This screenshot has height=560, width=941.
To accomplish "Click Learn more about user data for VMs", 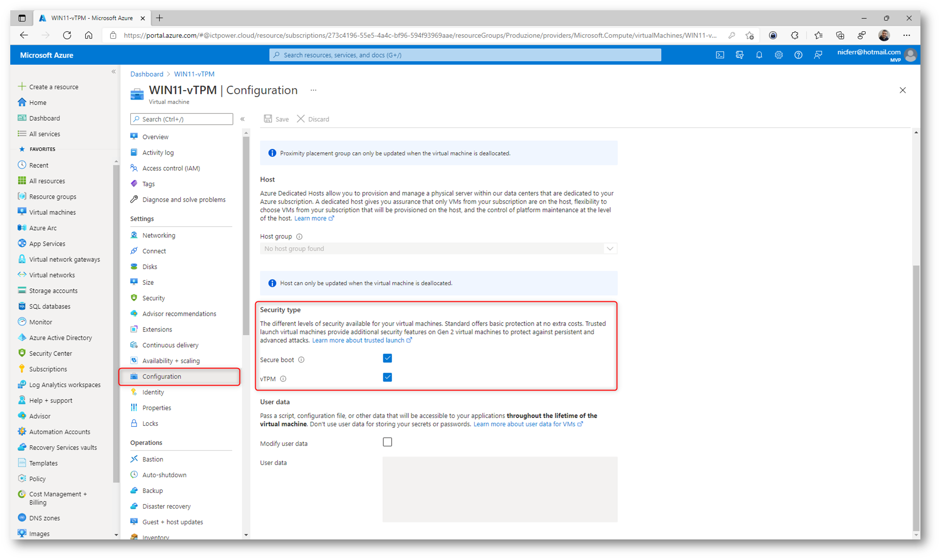I will [528, 424].
